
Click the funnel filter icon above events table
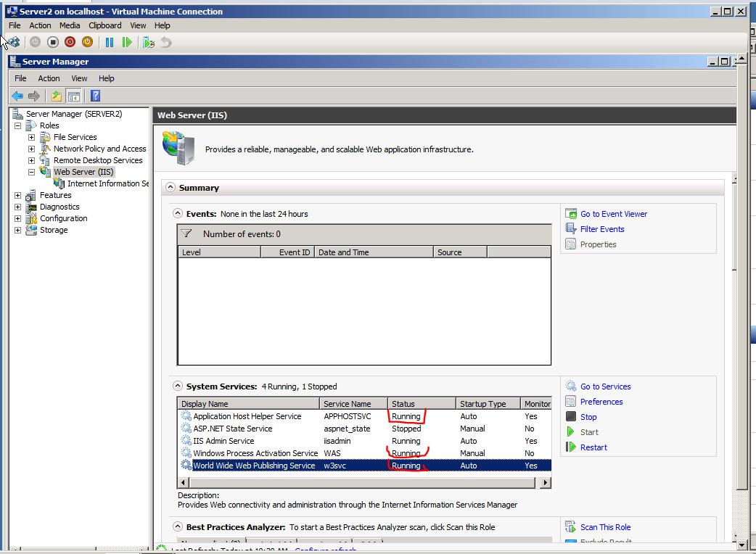pyautogui.click(x=186, y=233)
